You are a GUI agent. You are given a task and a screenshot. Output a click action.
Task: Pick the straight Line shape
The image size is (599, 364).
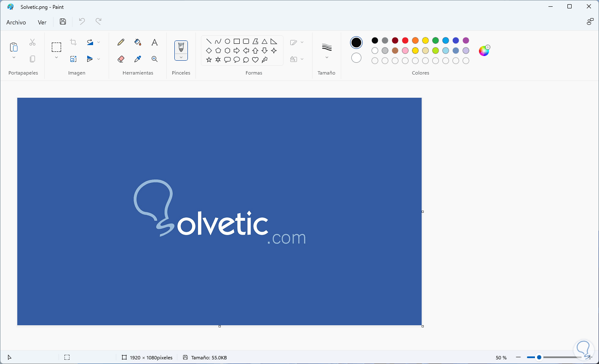click(209, 41)
